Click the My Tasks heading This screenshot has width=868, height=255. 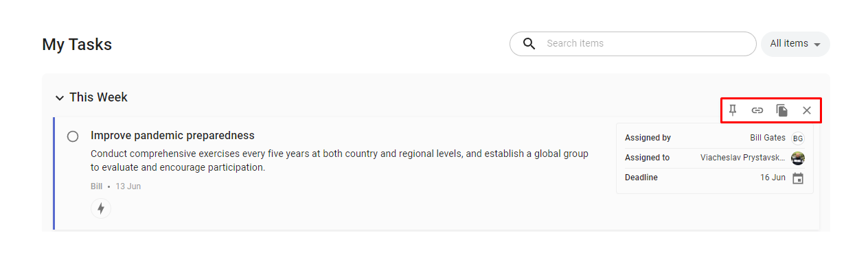click(x=77, y=45)
